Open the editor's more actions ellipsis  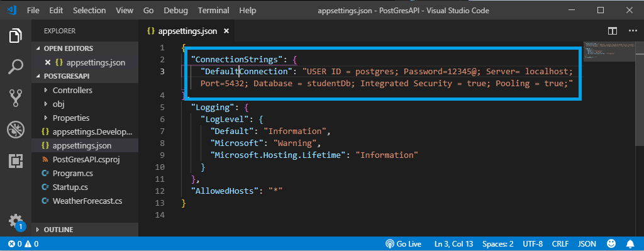click(633, 31)
